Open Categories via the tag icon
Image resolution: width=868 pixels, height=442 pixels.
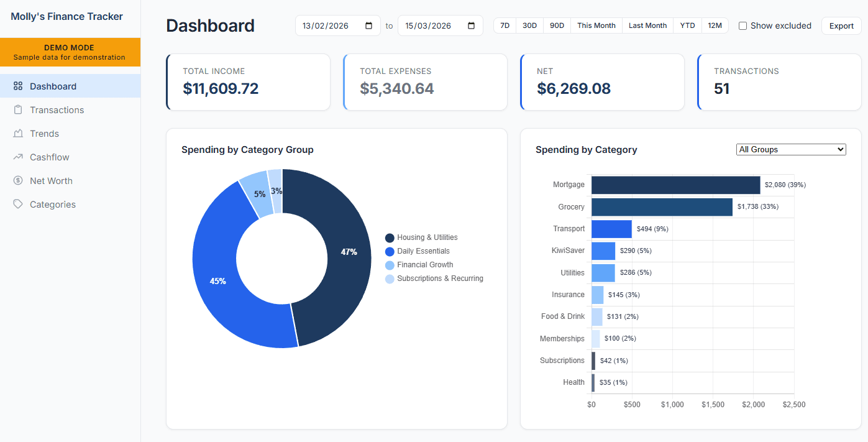pos(17,204)
